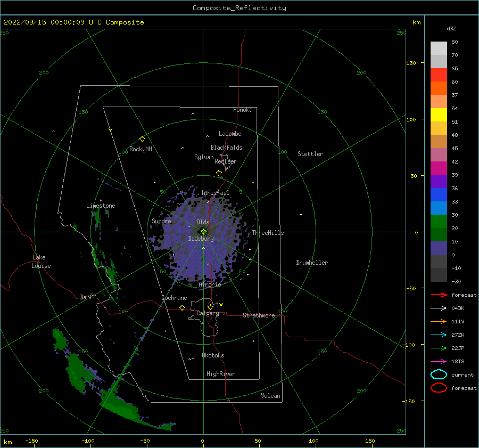The image size is (479, 448).
Task: Click the Stettler label
Action: 310,154
